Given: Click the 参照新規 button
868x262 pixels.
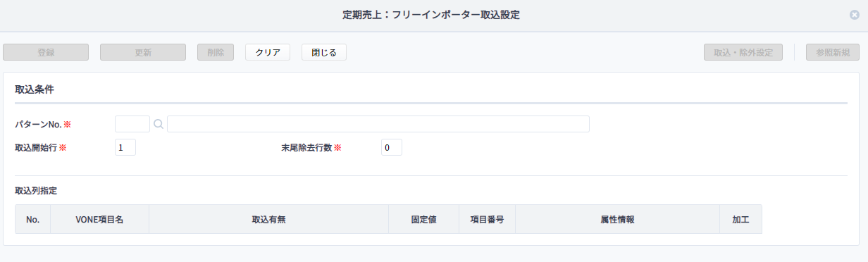Looking at the screenshot, I should [833, 52].
